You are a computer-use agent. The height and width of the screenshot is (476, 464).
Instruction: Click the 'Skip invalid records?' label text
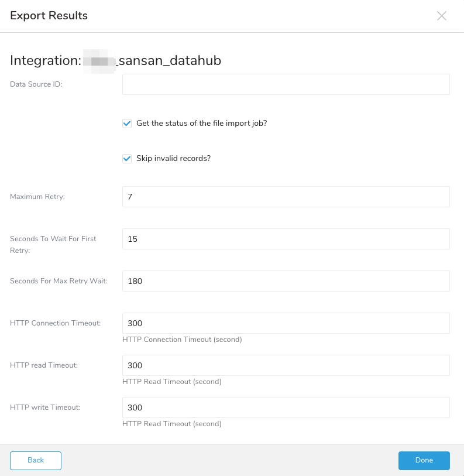tap(173, 159)
